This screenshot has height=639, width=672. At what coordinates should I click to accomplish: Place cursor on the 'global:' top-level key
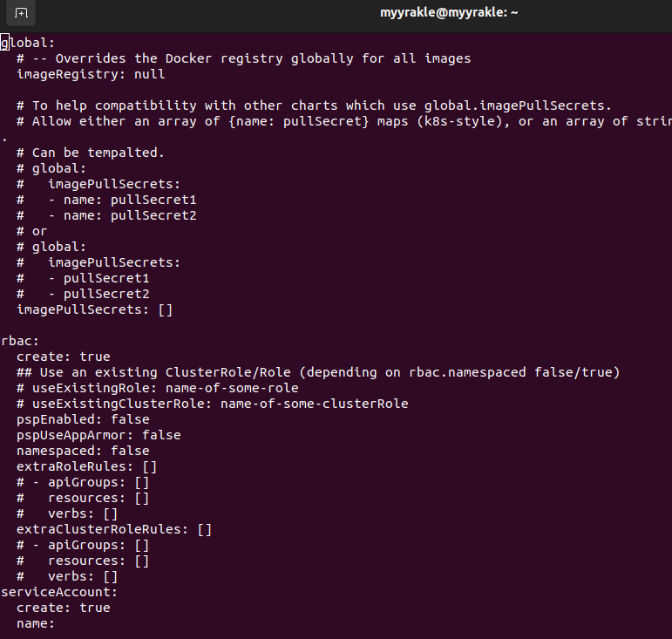pyautogui.click(x=28, y=43)
